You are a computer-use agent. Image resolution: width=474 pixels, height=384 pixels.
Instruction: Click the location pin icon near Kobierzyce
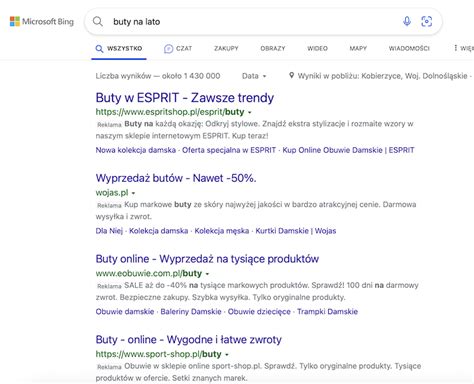point(291,75)
